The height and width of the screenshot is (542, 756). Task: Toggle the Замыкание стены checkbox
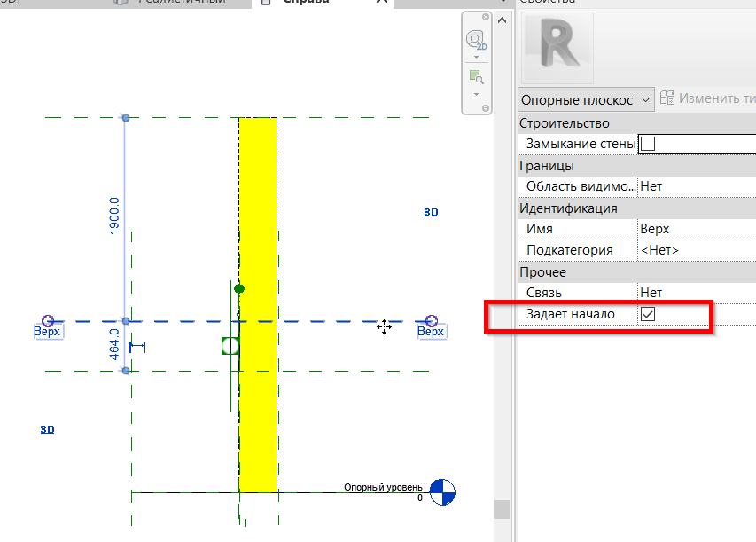648,144
